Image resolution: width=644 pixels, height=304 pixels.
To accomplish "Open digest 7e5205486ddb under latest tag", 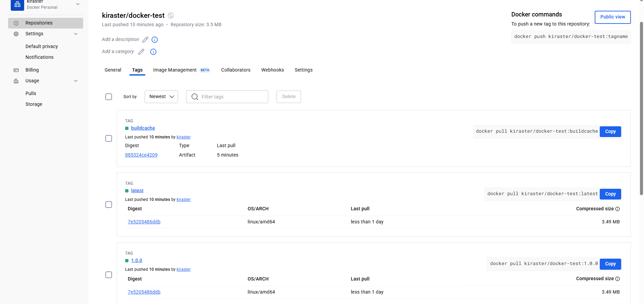I will click(x=144, y=222).
